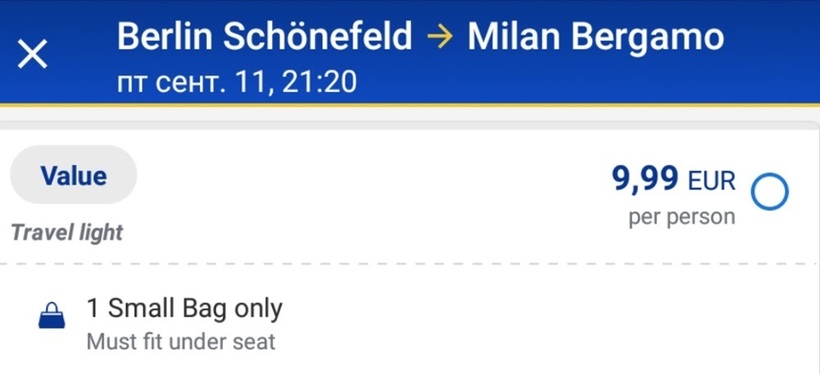Screen dimensions: 820x374
Task: Tap the Berlin Schönefeld departure name
Action: (265, 37)
